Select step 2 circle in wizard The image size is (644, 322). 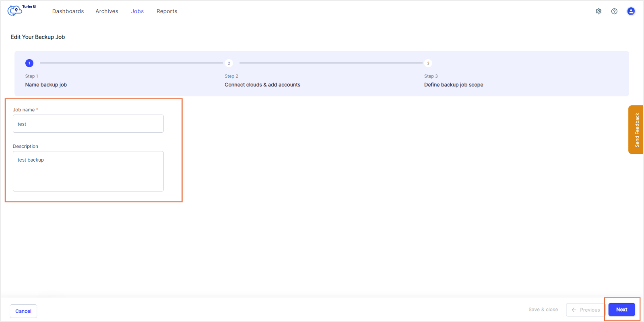pos(229,63)
